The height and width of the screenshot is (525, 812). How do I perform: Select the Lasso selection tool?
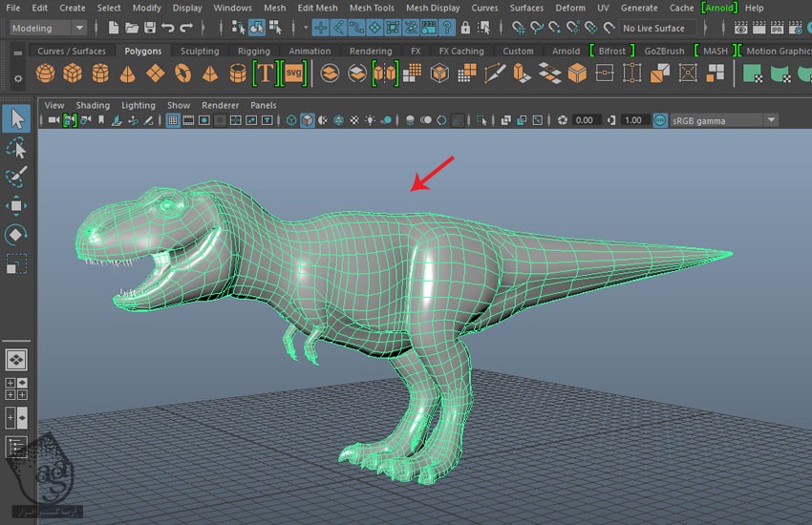pos(16,148)
